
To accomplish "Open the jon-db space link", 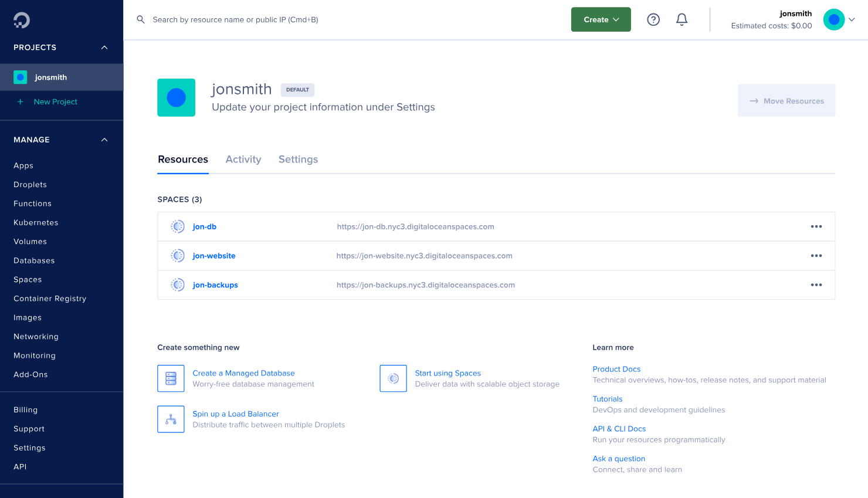I will (x=204, y=226).
